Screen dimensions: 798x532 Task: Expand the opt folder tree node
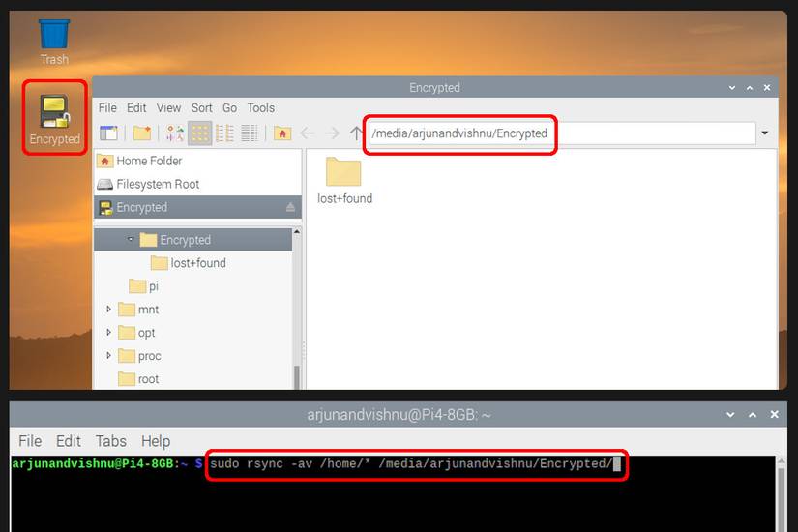108,332
